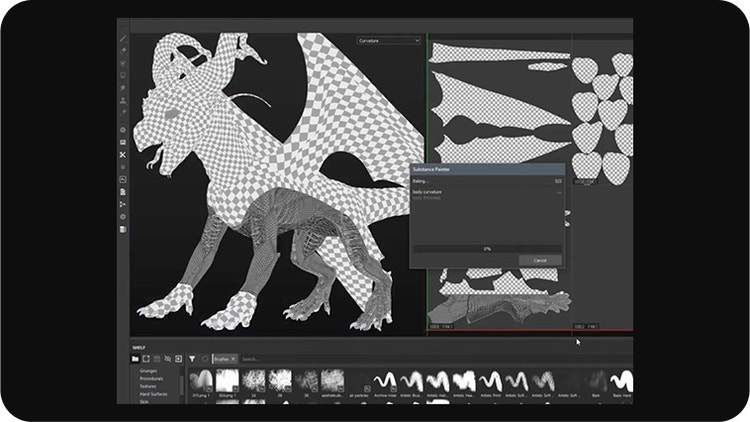
Task: Cancel the baking process
Action: pos(540,260)
